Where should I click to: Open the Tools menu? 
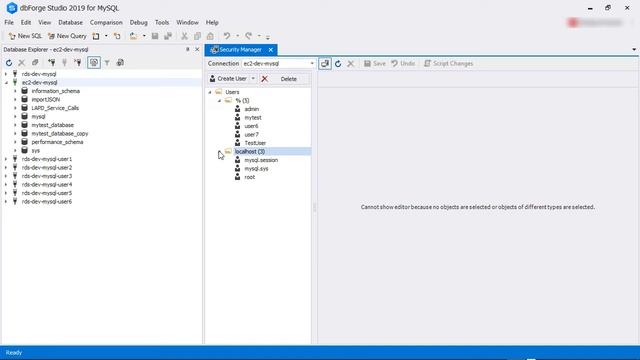tap(162, 22)
